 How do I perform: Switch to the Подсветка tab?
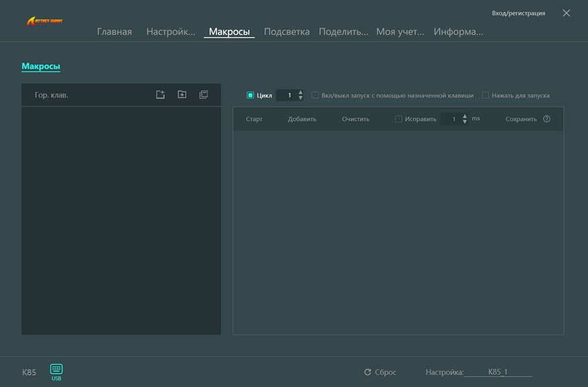[287, 32]
